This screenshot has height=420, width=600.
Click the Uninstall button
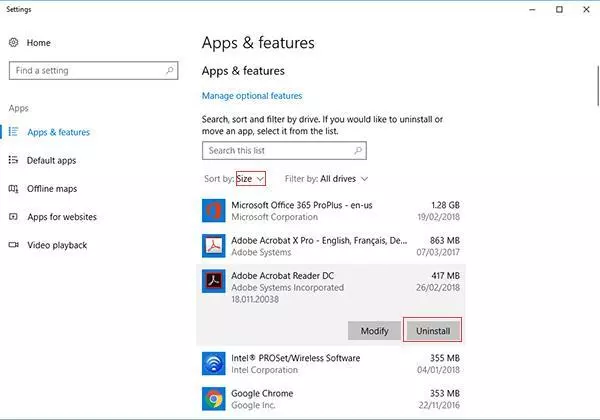point(433,330)
